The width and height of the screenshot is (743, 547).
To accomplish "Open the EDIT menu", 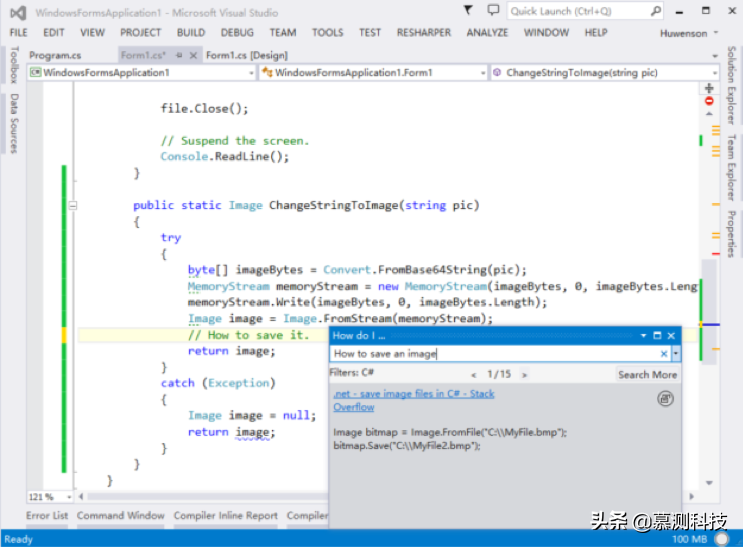I will tap(54, 33).
